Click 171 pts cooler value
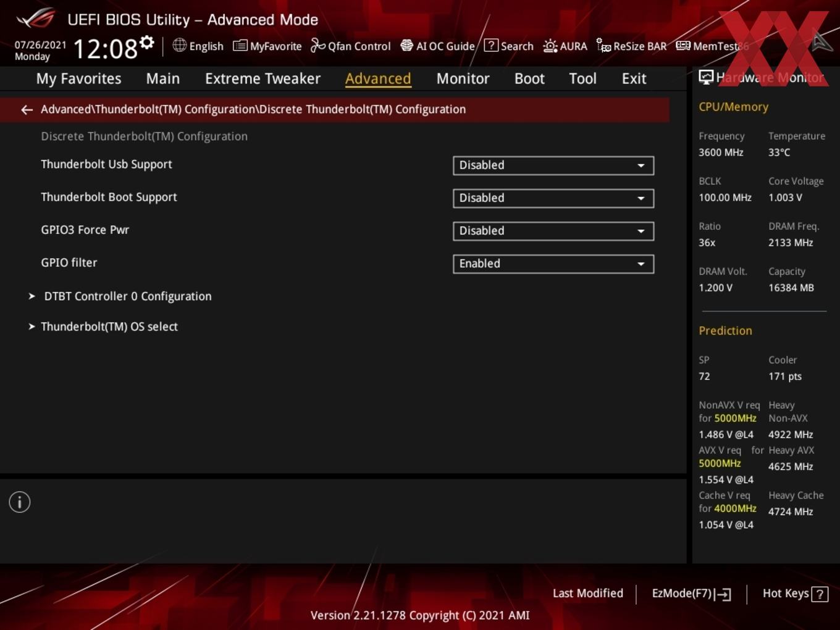This screenshot has width=840, height=630. click(x=785, y=377)
